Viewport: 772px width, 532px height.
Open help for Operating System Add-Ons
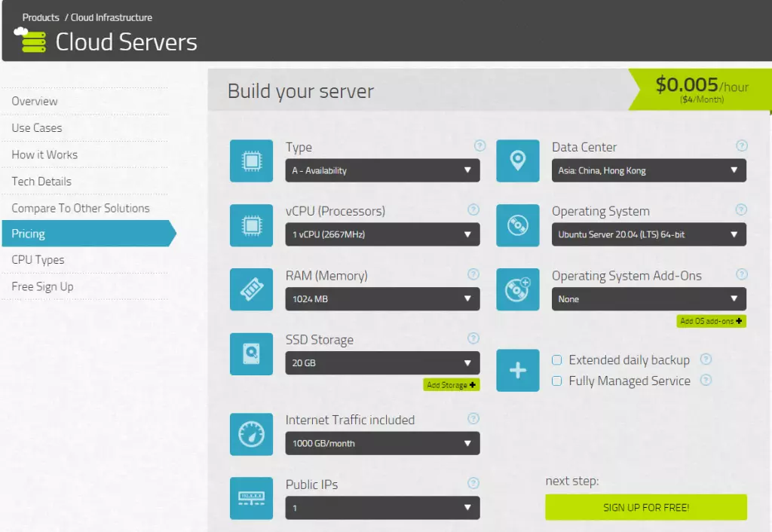point(742,274)
